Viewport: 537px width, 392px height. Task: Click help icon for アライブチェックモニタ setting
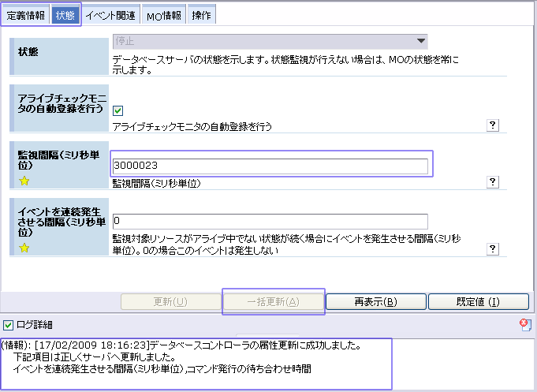tap(493, 125)
